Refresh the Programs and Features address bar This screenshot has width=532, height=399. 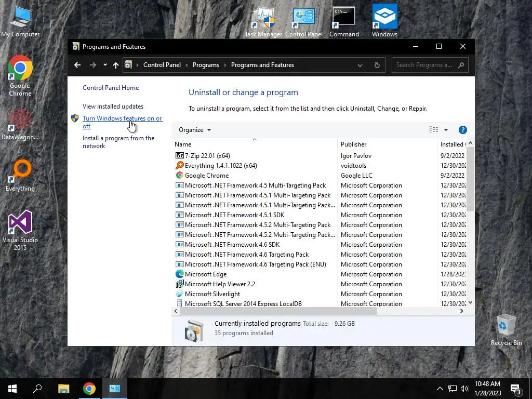click(377, 65)
